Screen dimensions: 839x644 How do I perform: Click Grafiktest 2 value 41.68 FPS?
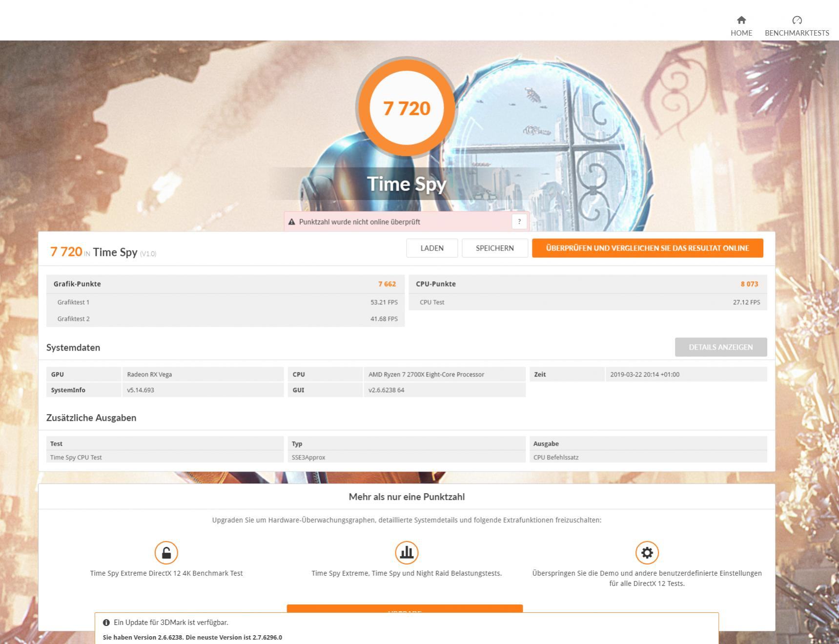click(384, 319)
